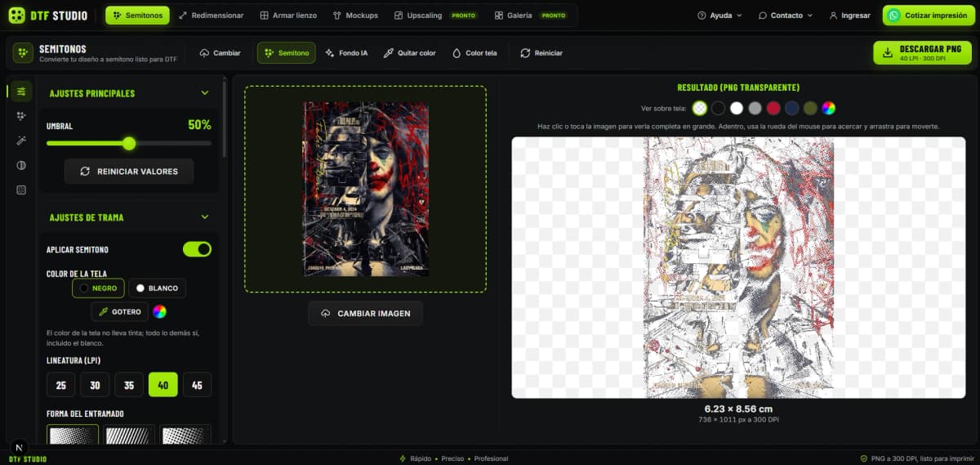
Task: Open the Fondo IA tool
Action: click(346, 53)
